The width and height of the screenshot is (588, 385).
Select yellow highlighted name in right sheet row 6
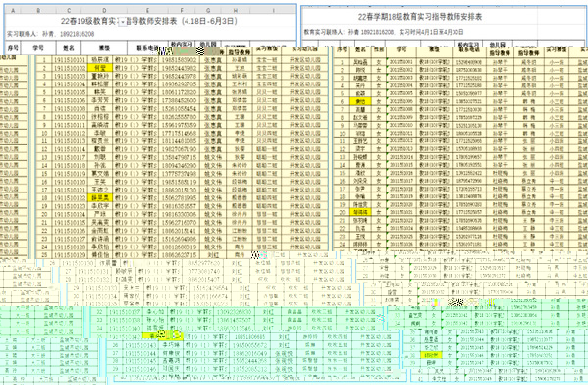pyautogui.click(x=360, y=101)
